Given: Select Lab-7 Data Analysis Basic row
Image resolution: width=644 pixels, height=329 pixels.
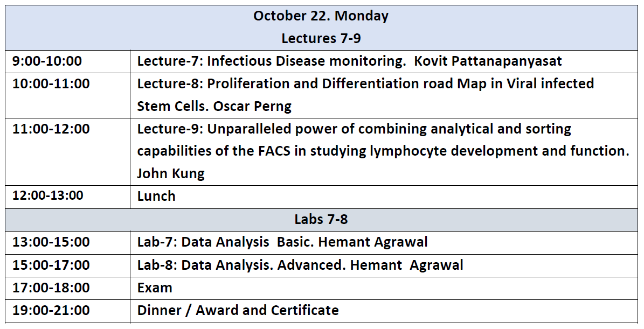Looking at the screenshot, I should click(x=282, y=242).
